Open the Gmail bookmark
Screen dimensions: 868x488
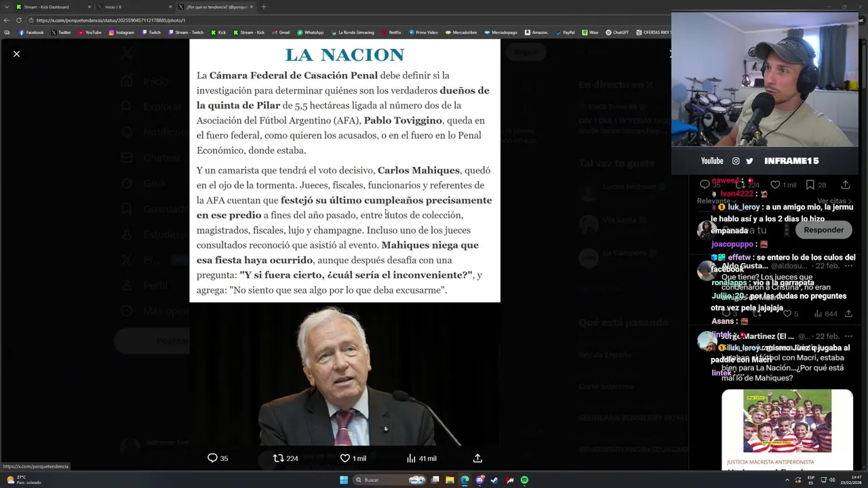[x=281, y=33]
